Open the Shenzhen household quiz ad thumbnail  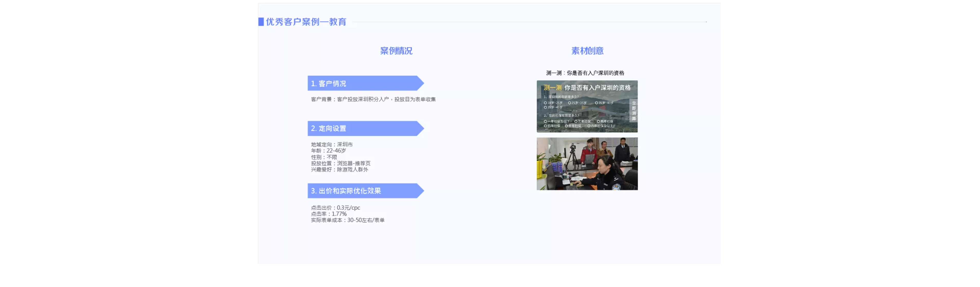point(587,107)
